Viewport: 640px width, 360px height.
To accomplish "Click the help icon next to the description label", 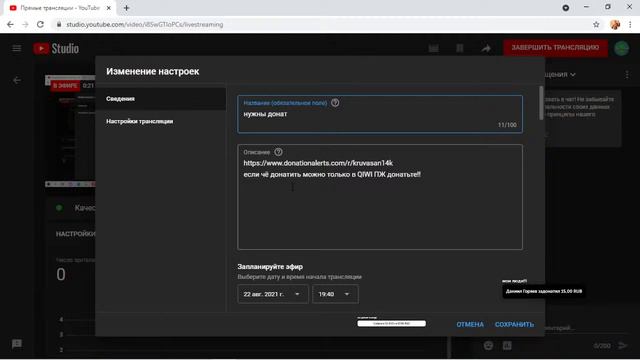I will (278, 152).
